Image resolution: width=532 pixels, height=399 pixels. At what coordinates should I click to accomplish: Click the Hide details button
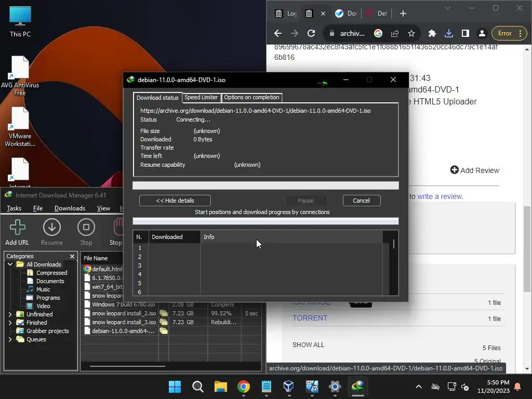175,201
